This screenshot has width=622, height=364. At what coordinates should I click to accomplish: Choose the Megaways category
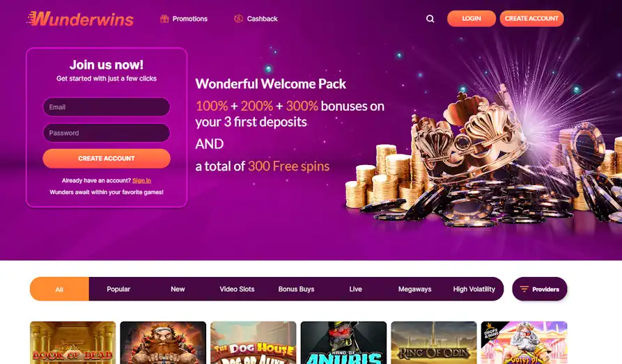(x=414, y=289)
